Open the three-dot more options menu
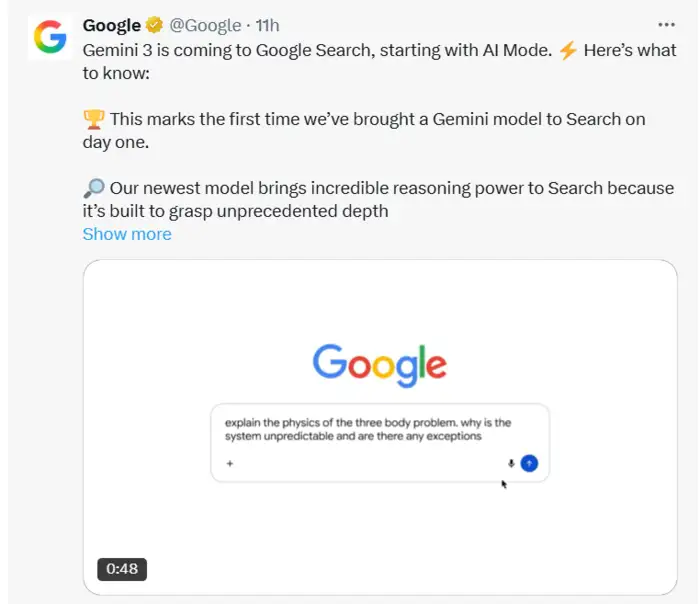The image size is (700, 604). [x=666, y=24]
